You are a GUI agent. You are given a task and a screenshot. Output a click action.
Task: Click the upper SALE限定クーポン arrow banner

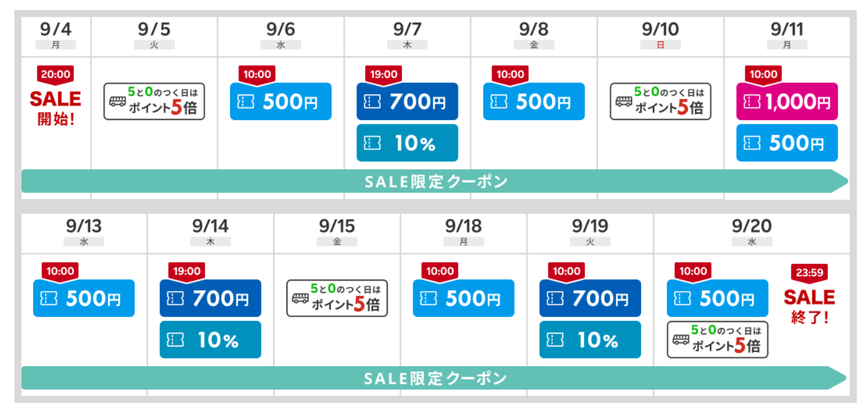435,181
